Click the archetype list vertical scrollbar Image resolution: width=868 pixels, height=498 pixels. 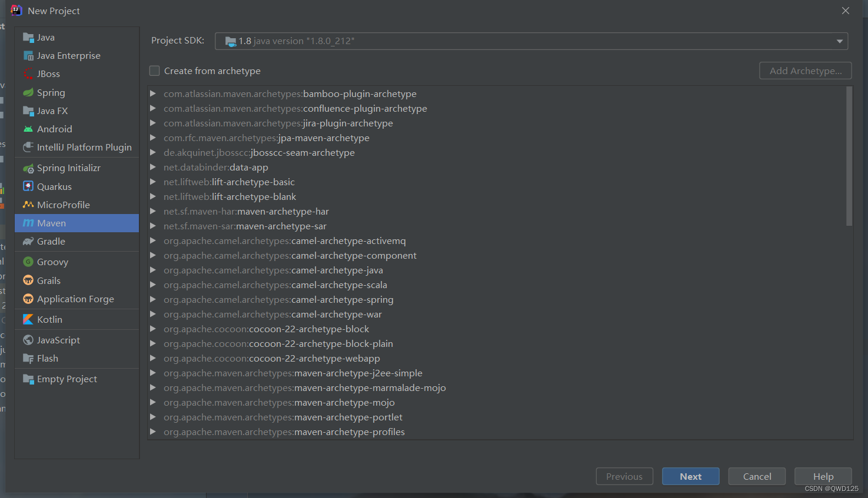click(849, 156)
